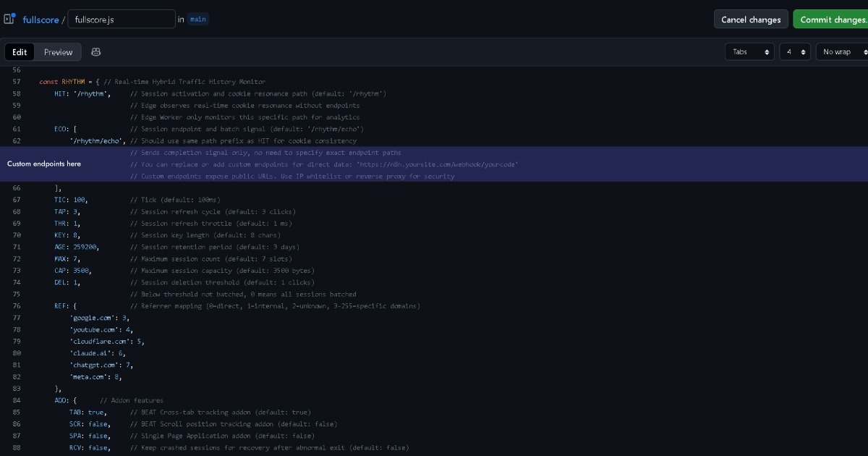Expand the file tree sidebar icon

[9, 19]
